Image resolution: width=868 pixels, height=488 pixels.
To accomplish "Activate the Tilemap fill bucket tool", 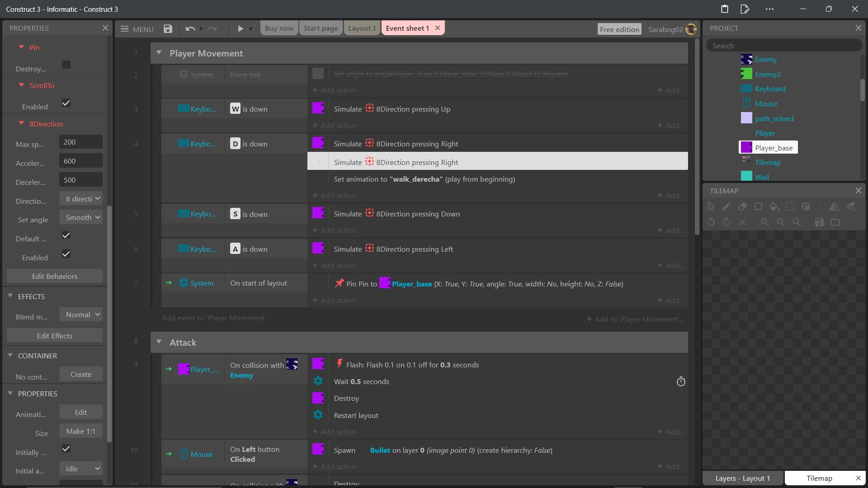I will (x=774, y=206).
